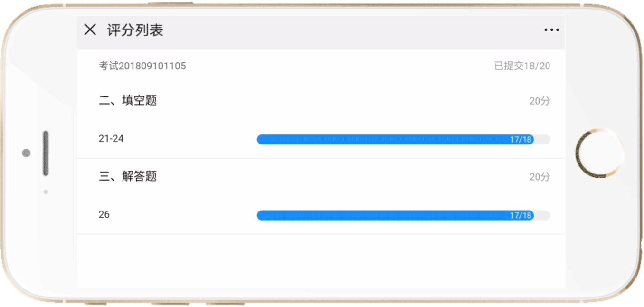Toggle the 20分 score for 填空题

pyautogui.click(x=540, y=101)
